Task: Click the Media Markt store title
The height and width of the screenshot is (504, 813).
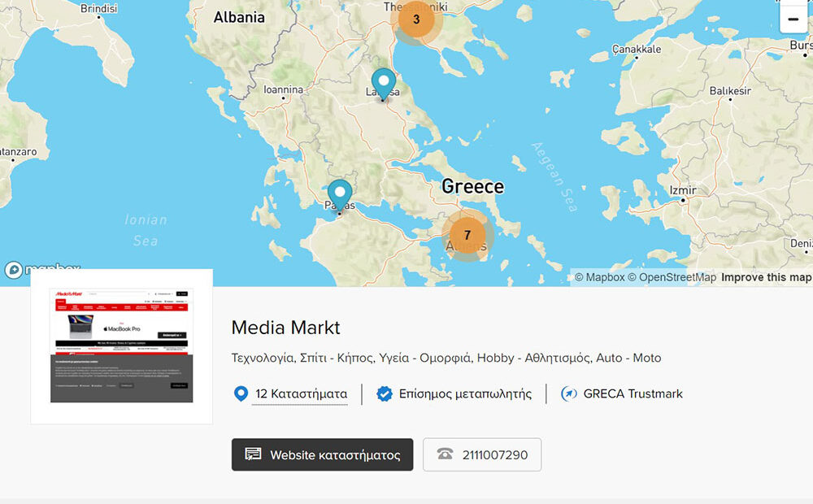Action: [x=285, y=328]
